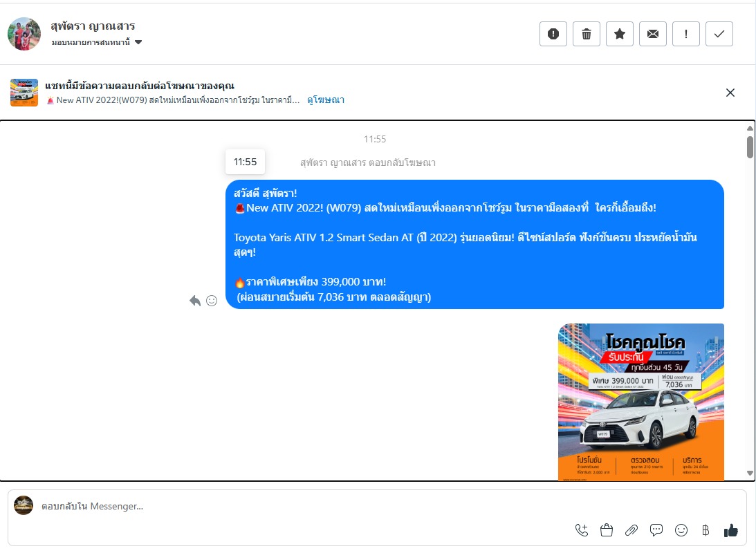Attach a file with paperclip icon
Image resolution: width=756 pixels, height=553 pixels.
click(x=631, y=530)
